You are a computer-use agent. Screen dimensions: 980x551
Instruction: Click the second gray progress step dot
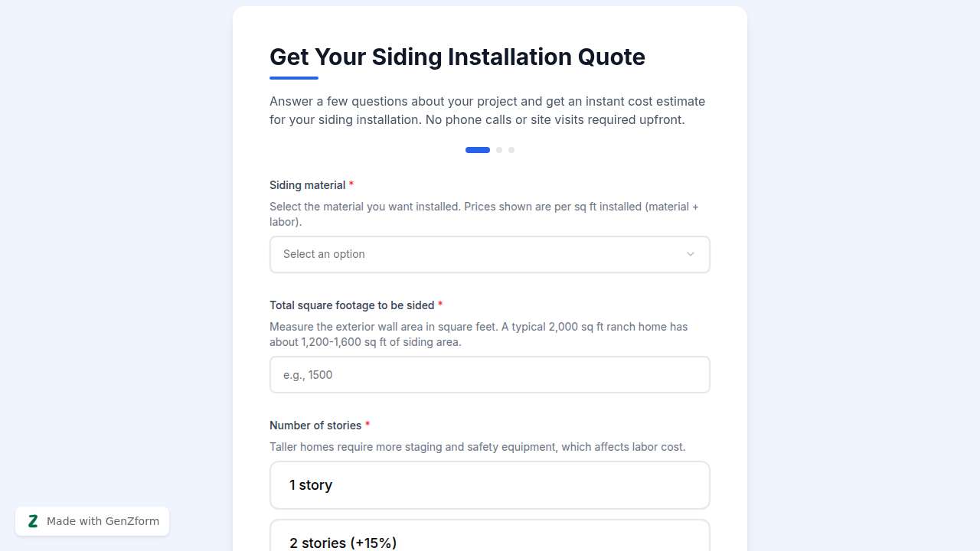click(x=499, y=150)
